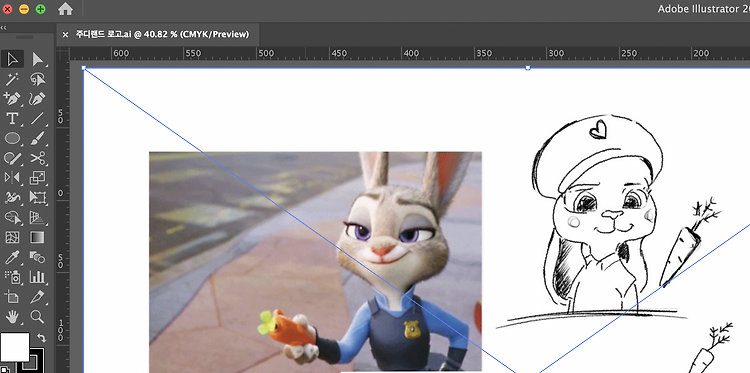Image resolution: width=750 pixels, height=373 pixels.
Task: Select the Line Segment tool
Action: (x=37, y=119)
